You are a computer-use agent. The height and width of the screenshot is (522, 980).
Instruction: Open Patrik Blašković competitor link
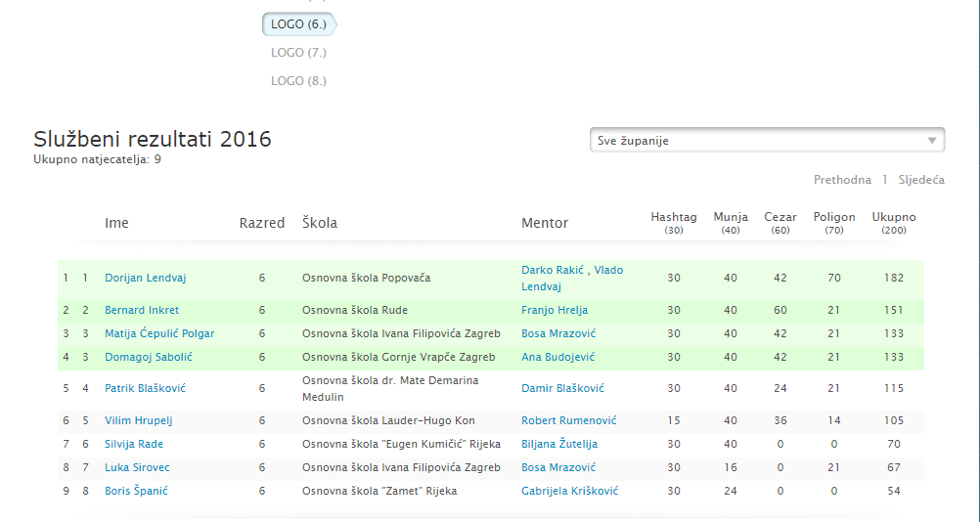[x=145, y=388]
